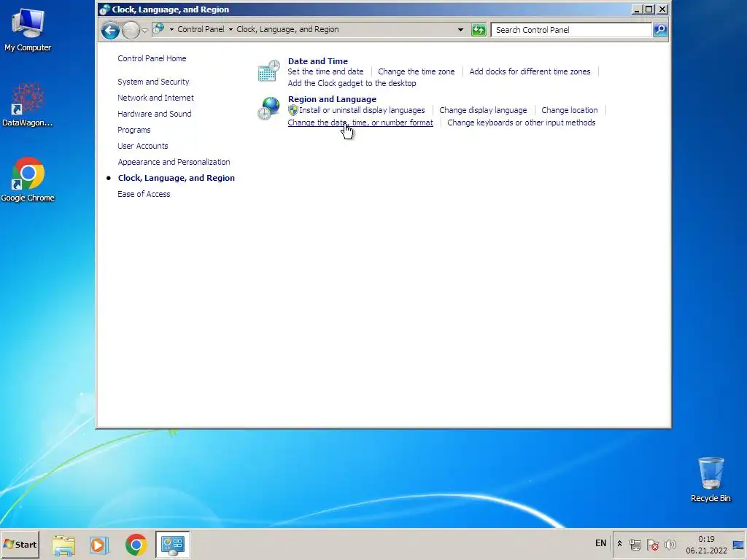This screenshot has height=560, width=747.
Task: Open My Computer desktop icon
Action: [28, 29]
